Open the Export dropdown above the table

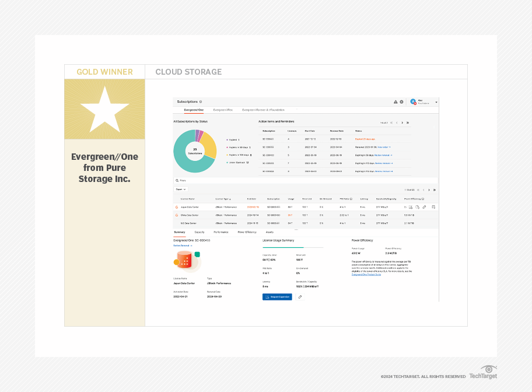click(x=181, y=189)
